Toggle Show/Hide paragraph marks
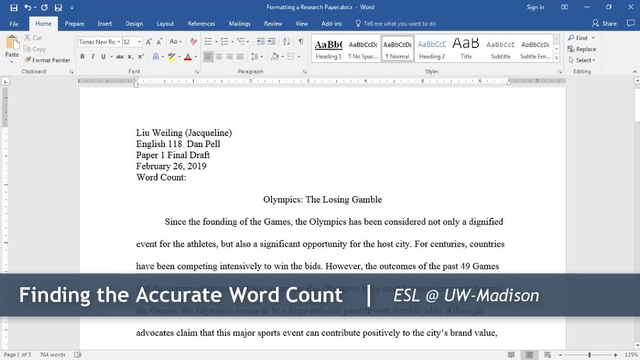Screen dimensions: 640x360 coord(301,42)
